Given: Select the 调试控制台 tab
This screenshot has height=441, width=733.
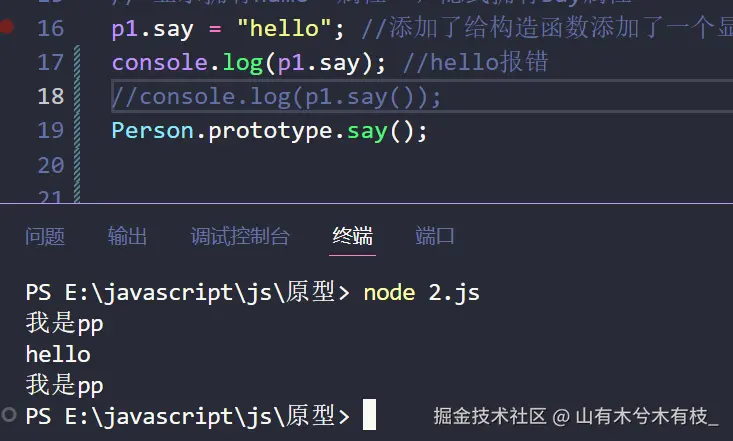Looking at the screenshot, I should (240, 236).
